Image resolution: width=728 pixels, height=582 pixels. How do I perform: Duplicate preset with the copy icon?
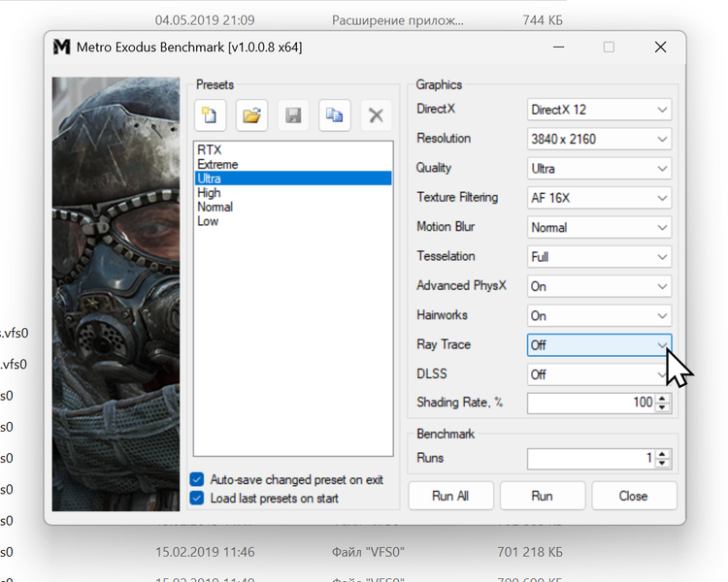click(x=334, y=115)
